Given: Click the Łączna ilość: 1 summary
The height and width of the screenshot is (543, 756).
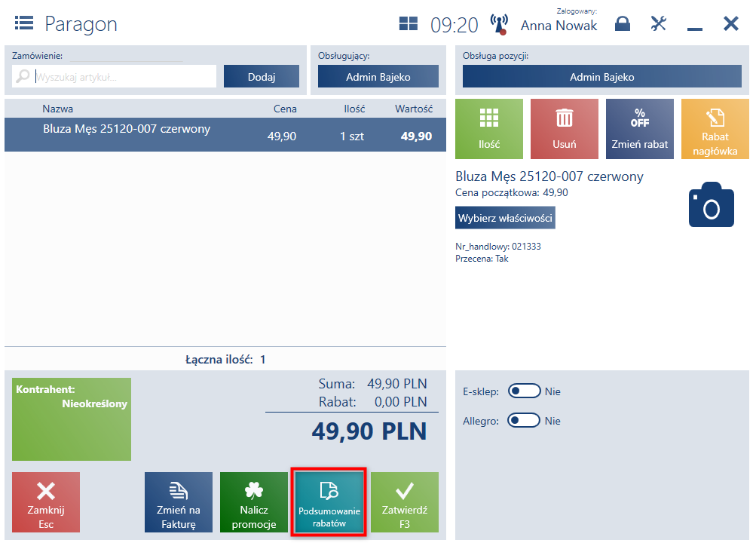Looking at the screenshot, I should pyautogui.click(x=225, y=359).
